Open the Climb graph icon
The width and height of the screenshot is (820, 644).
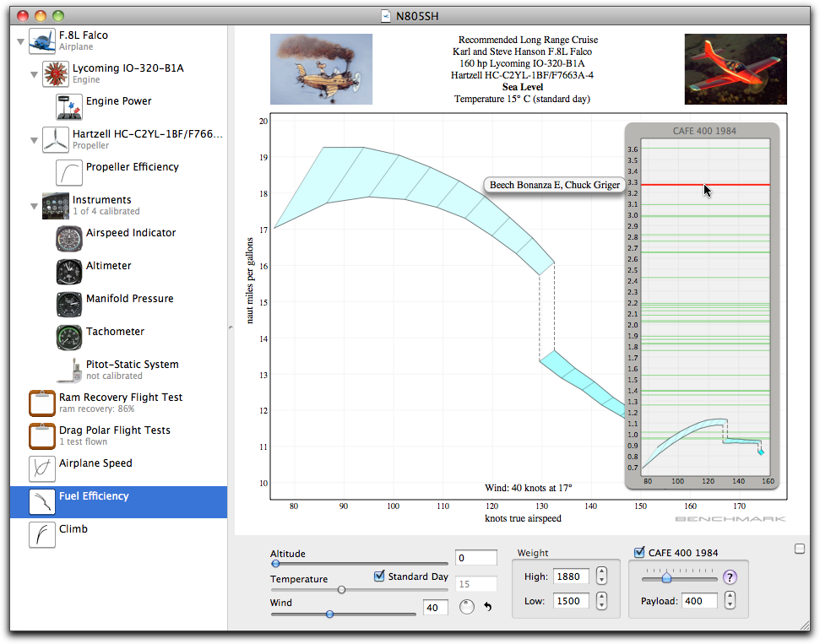tap(42, 535)
